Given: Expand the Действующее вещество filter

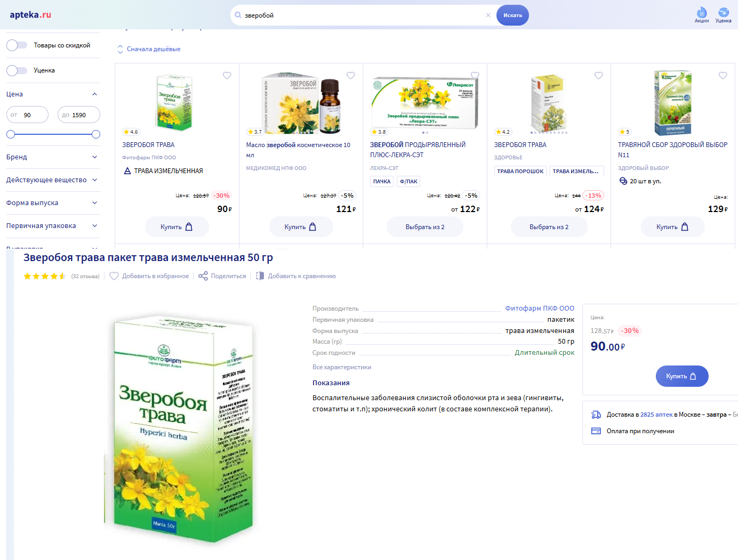Looking at the screenshot, I should click(x=95, y=180).
